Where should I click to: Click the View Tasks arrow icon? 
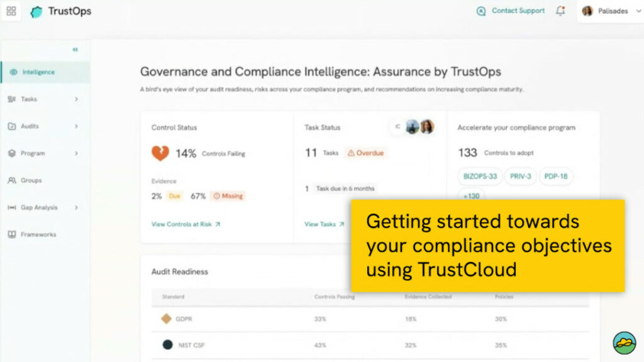click(341, 224)
